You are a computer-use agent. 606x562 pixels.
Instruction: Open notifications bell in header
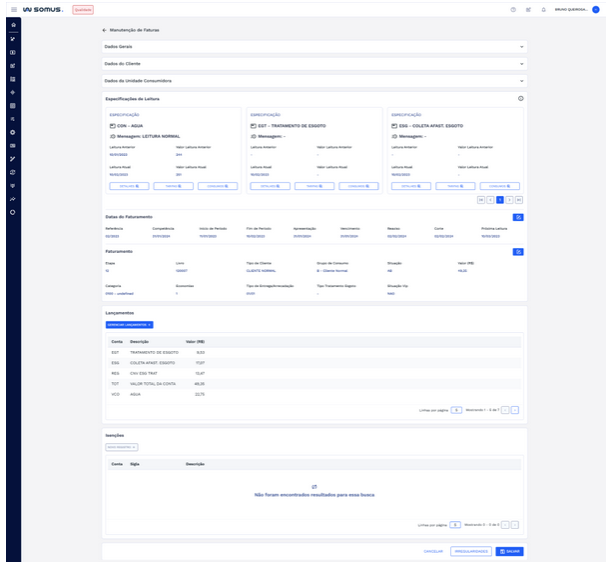coord(543,9)
